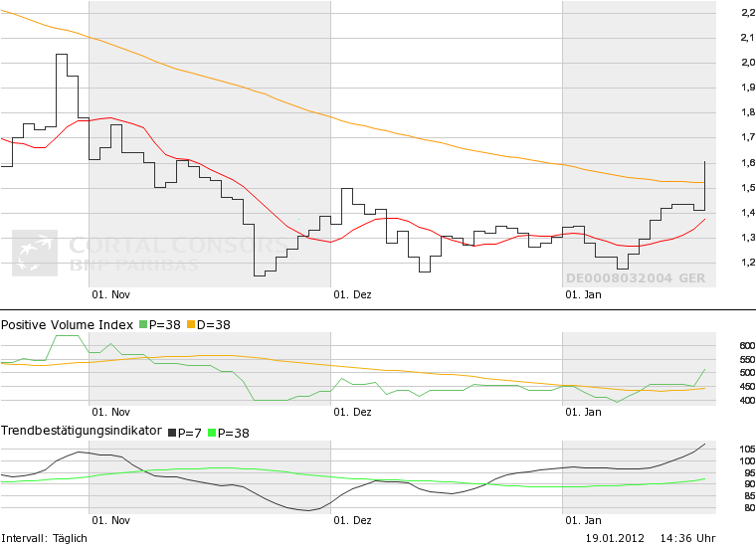Click the Intervall: Täglich label
The width and height of the screenshot is (756, 545).
(x=45, y=538)
